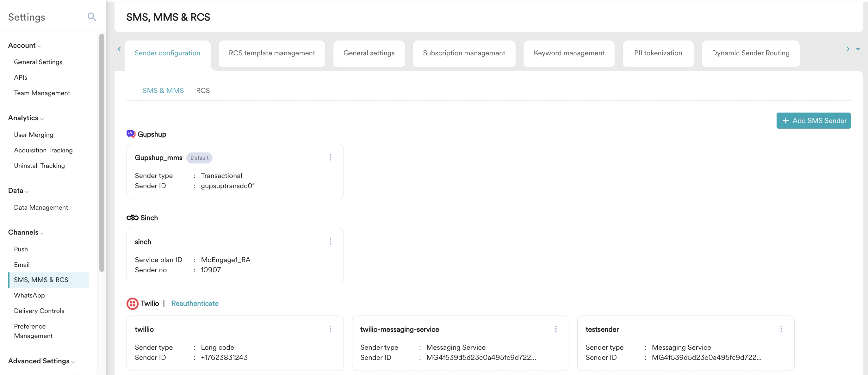The width and height of the screenshot is (868, 375).
Task: Expand the Advanced Settings section
Action: click(x=73, y=361)
